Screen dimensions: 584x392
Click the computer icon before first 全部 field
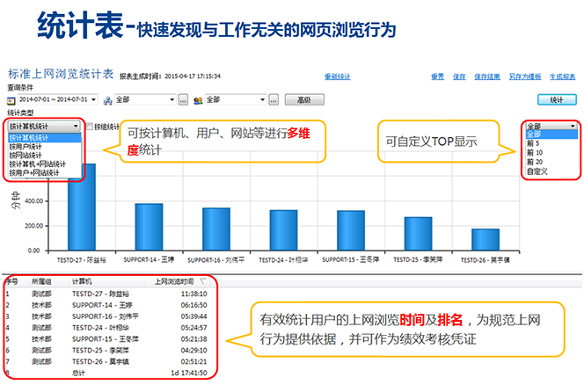[x=106, y=100]
